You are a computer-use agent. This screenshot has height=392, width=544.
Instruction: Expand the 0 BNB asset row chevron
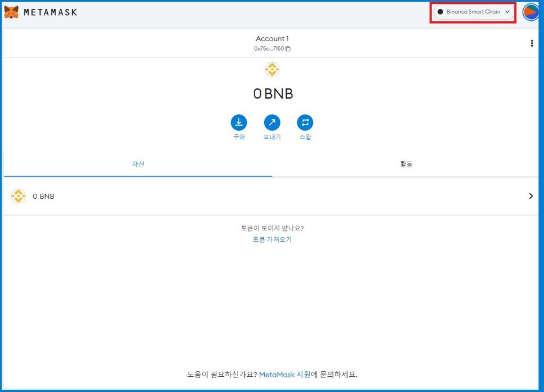[531, 196]
